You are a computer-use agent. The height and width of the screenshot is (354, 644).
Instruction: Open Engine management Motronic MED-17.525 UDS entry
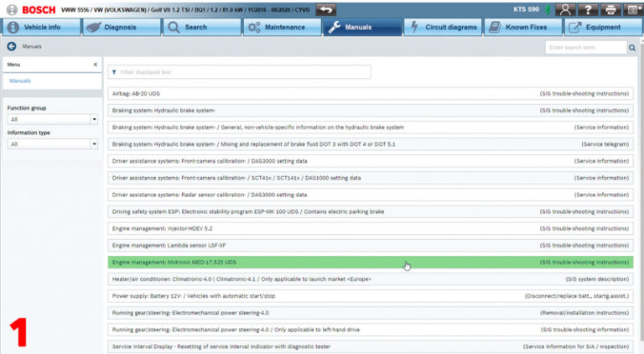click(x=369, y=262)
